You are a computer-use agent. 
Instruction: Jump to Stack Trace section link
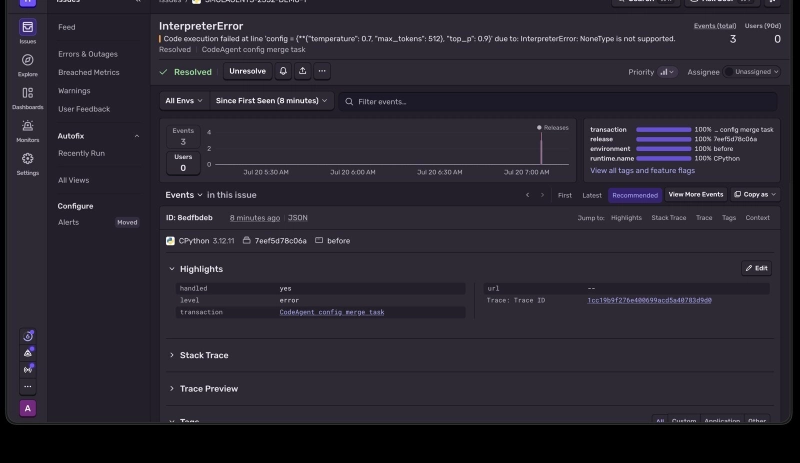(x=668, y=218)
